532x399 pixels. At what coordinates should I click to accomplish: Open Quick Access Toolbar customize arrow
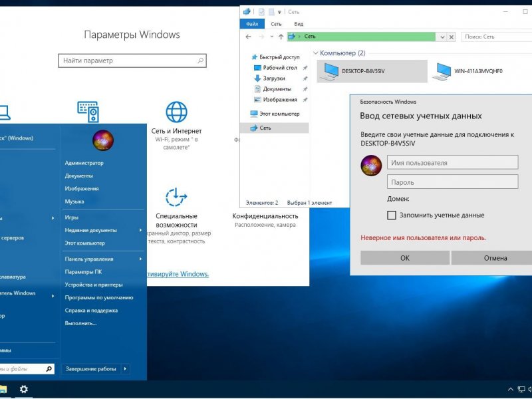click(279, 12)
